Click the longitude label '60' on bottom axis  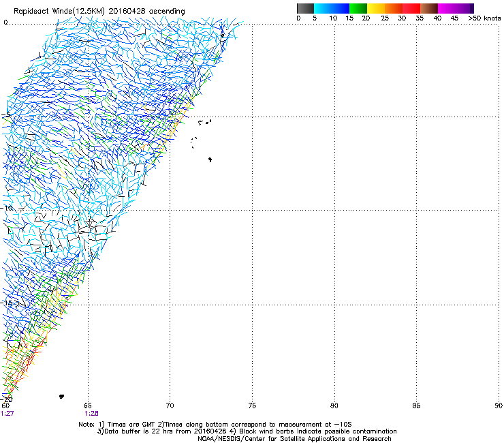click(x=5, y=406)
